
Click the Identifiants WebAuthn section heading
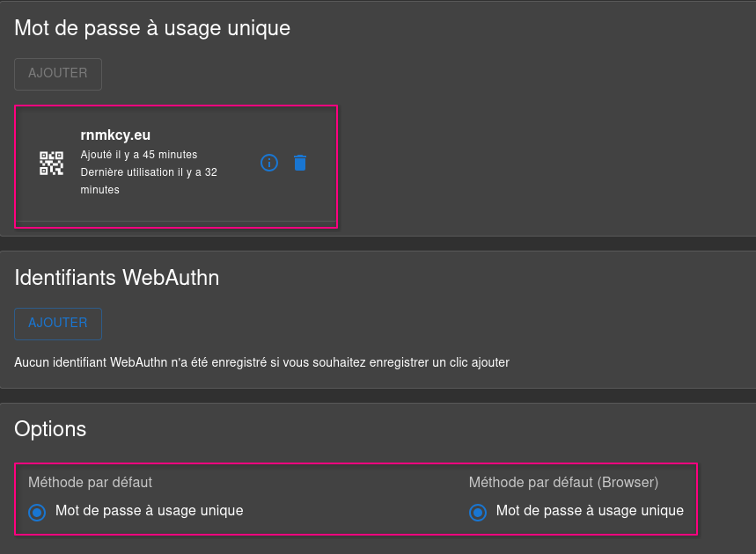117,278
